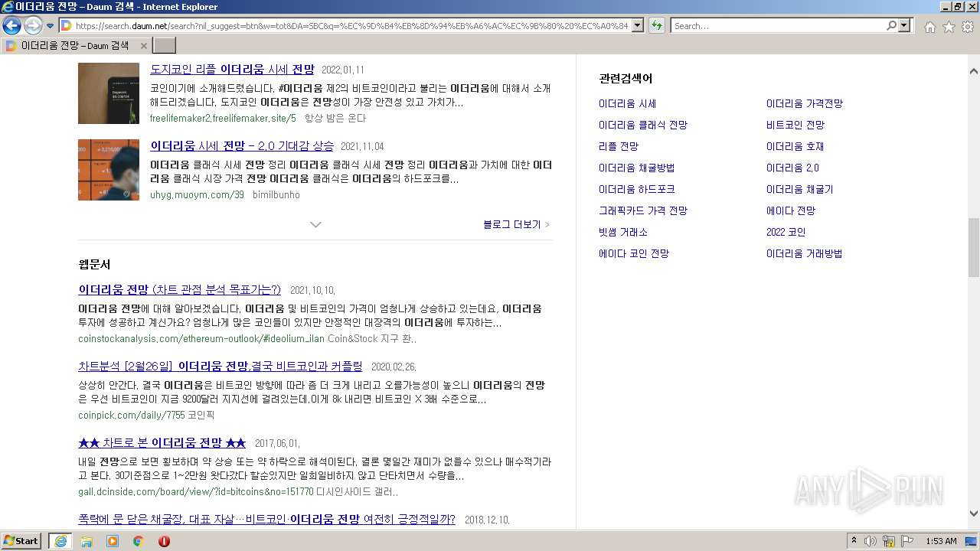Click the volume speaker tray icon

(871, 541)
